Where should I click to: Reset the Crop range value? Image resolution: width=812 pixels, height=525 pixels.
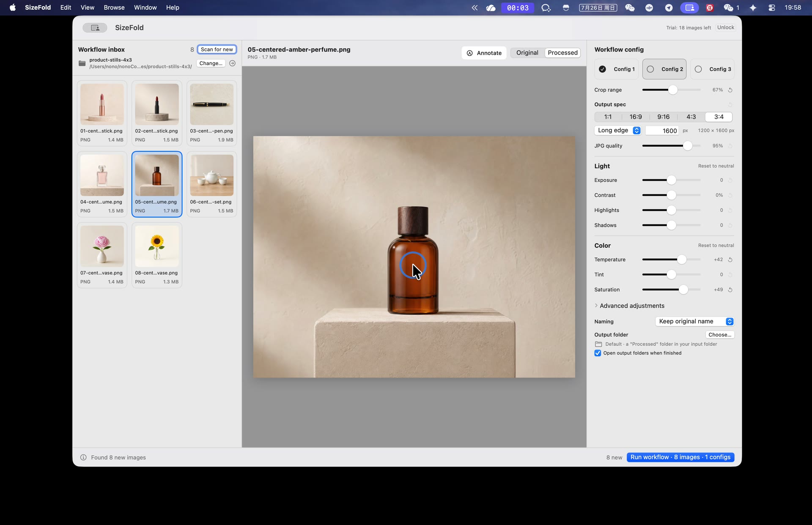(730, 90)
